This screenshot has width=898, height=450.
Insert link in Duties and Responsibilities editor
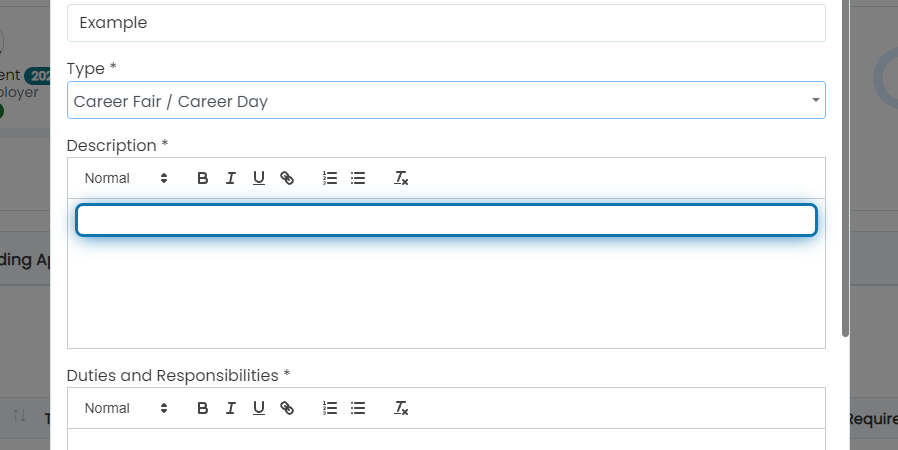287,408
